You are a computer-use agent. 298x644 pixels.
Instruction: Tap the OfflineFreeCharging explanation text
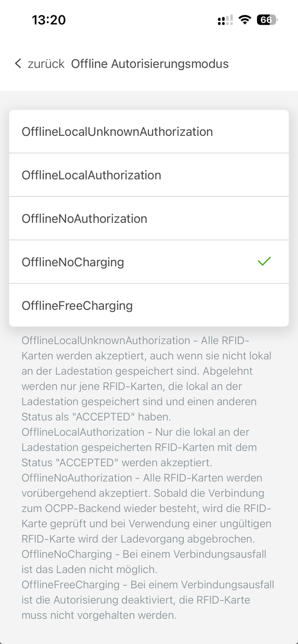148,600
